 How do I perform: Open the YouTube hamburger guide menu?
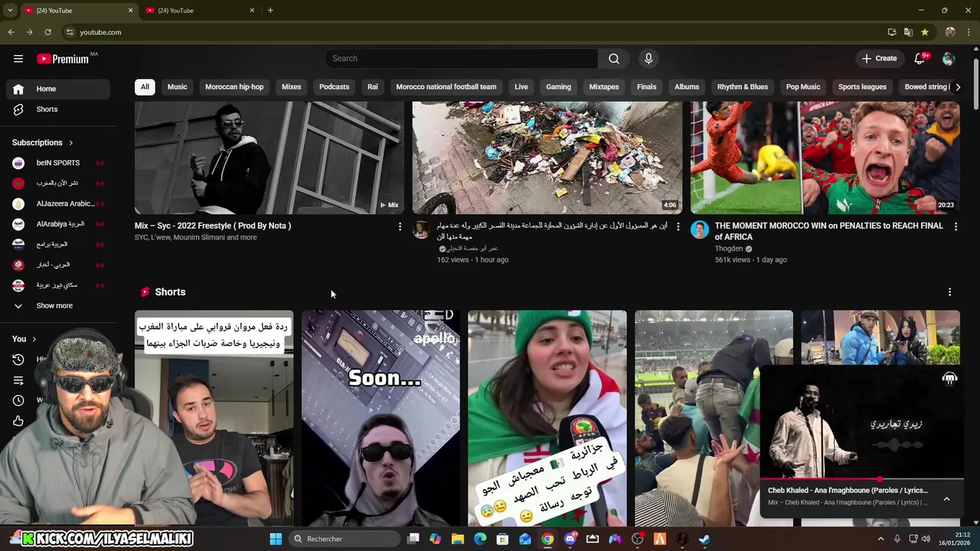pos(18,59)
